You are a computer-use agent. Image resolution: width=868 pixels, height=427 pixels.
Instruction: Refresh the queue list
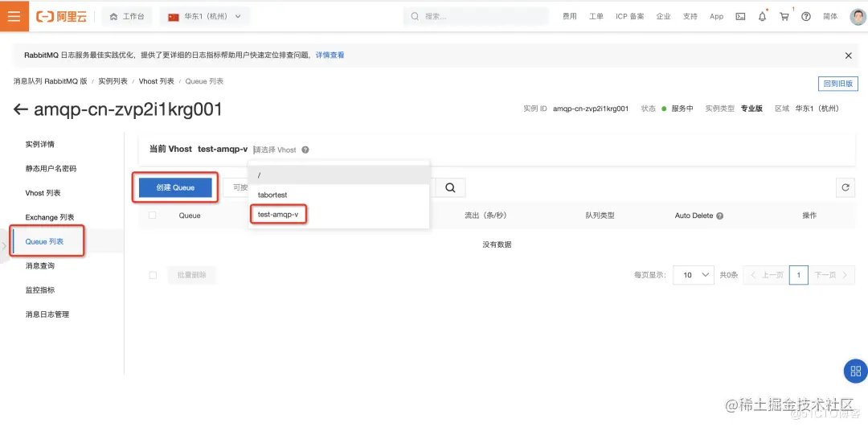pos(845,187)
